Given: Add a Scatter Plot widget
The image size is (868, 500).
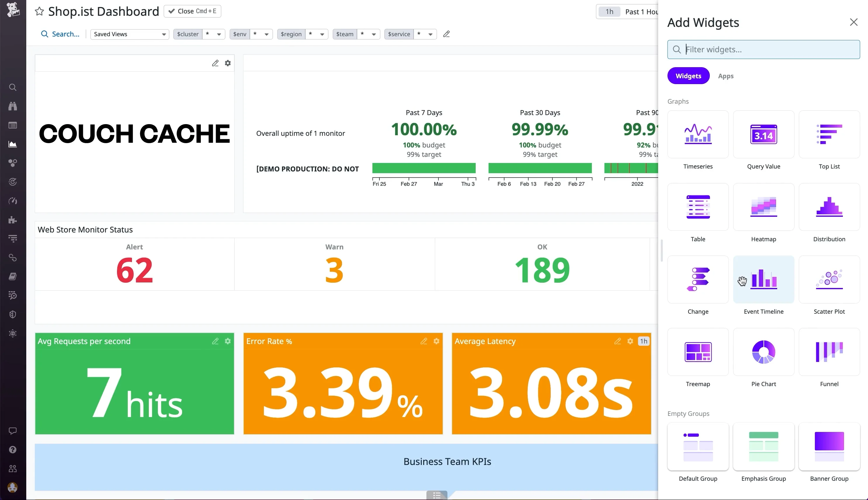Looking at the screenshot, I should pos(829,279).
